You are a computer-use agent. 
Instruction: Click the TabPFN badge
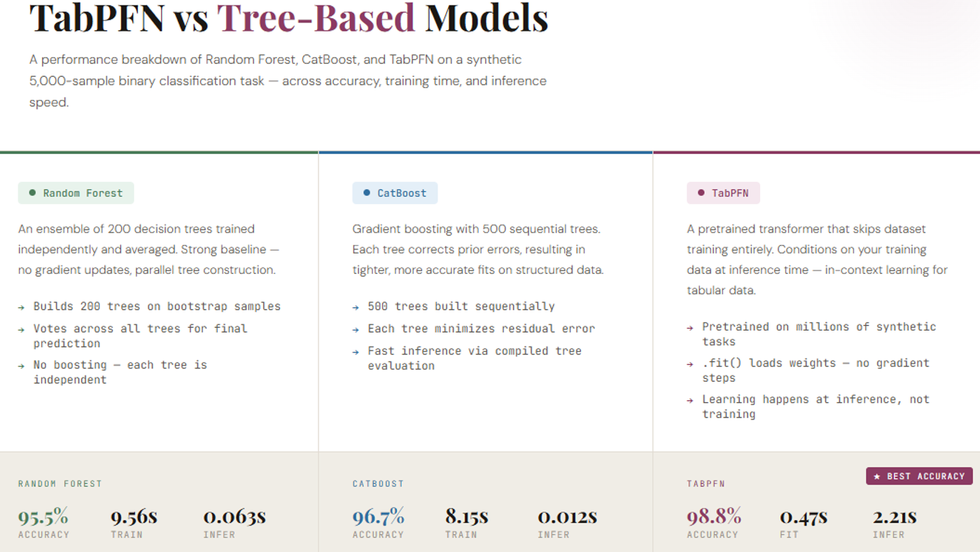723,193
